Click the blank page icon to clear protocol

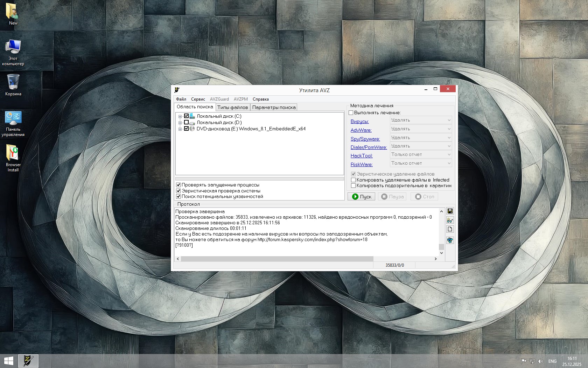point(450,229)
